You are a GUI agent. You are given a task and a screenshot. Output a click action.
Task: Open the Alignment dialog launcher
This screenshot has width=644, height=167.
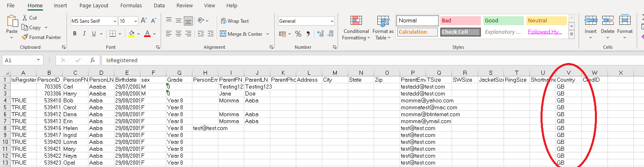pyautogui.click(x=271, y=47)
